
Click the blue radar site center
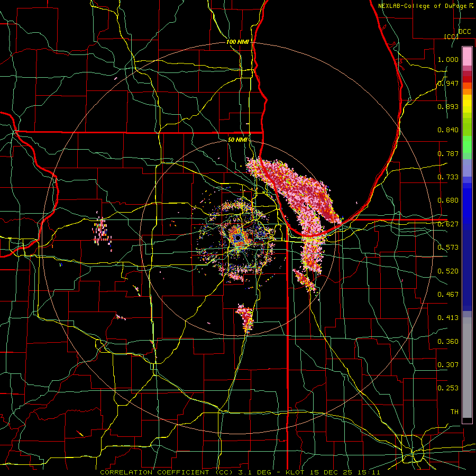tap(238, 239)
